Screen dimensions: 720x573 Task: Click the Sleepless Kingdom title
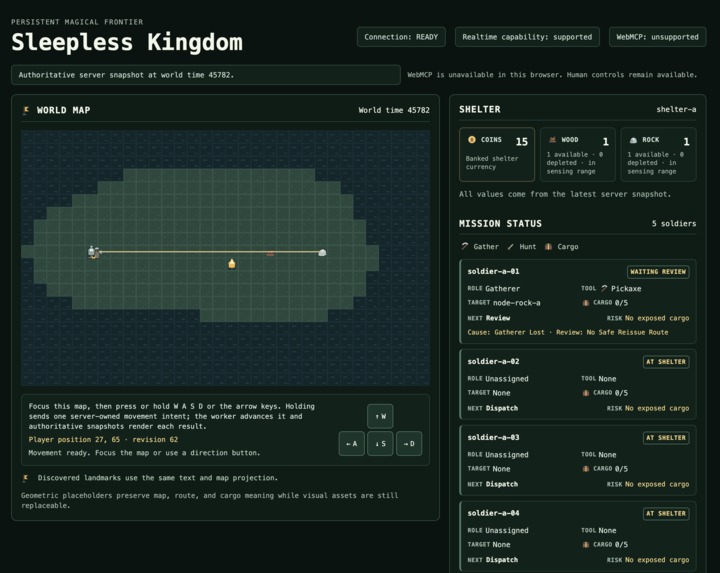(x=127, y=42)
